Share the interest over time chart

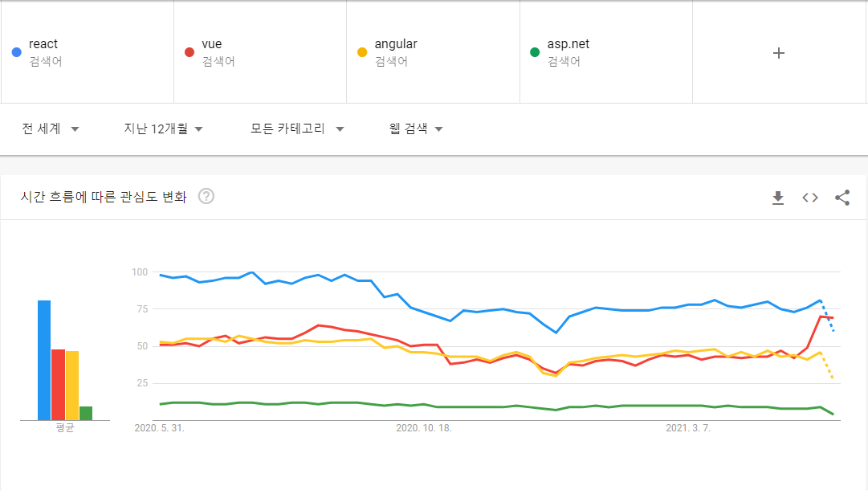click(x=842, y=198)
